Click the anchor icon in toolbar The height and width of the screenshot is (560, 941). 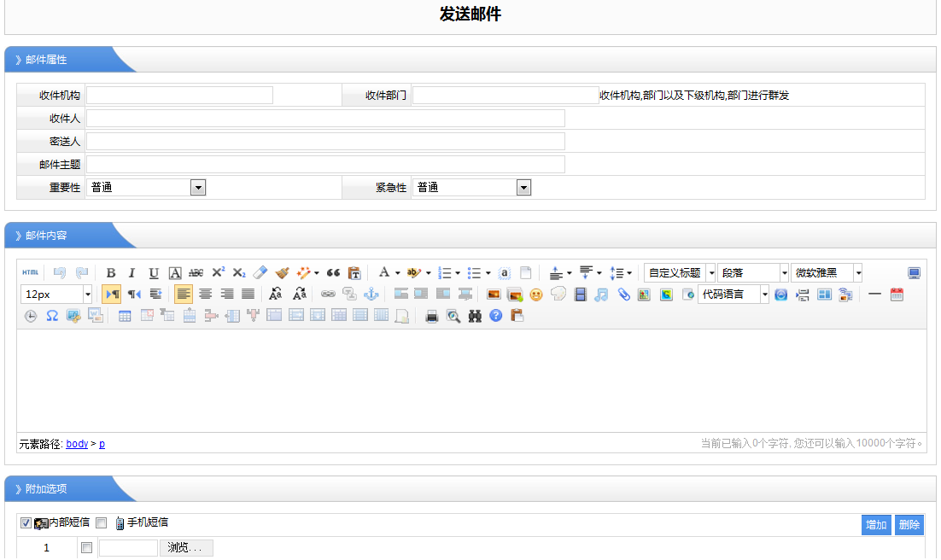(x=371, y=295)
